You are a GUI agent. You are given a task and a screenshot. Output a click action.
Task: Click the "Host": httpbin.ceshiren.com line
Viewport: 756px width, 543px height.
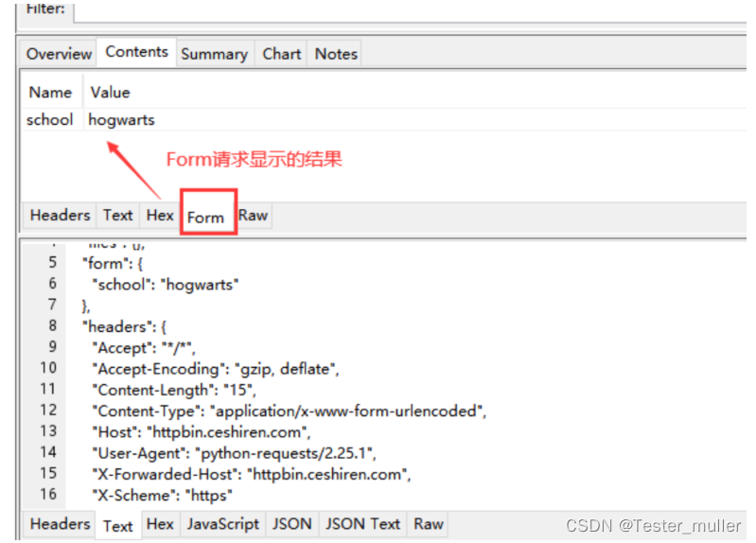pyautogui.click(x=201, y=432)
